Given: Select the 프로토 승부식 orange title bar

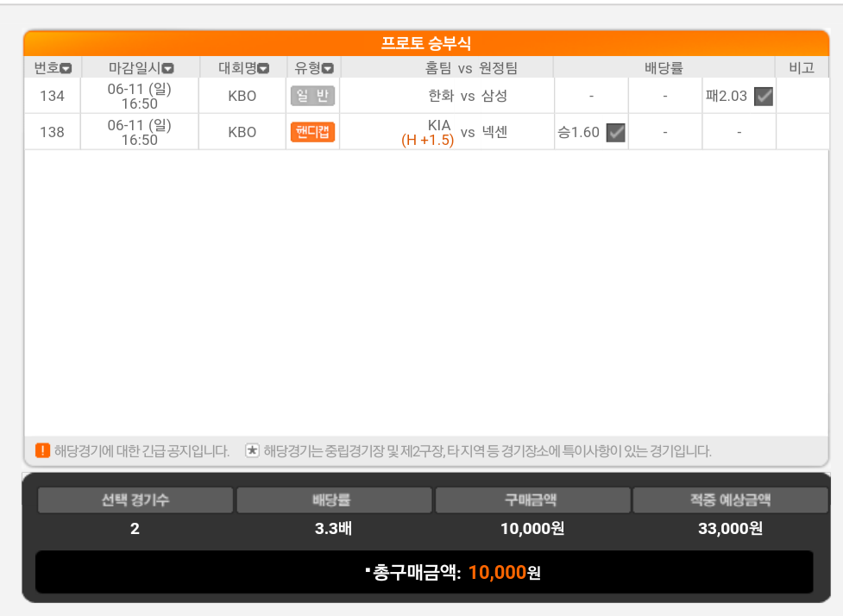Looking at the screenshot, I should point(426,44).
